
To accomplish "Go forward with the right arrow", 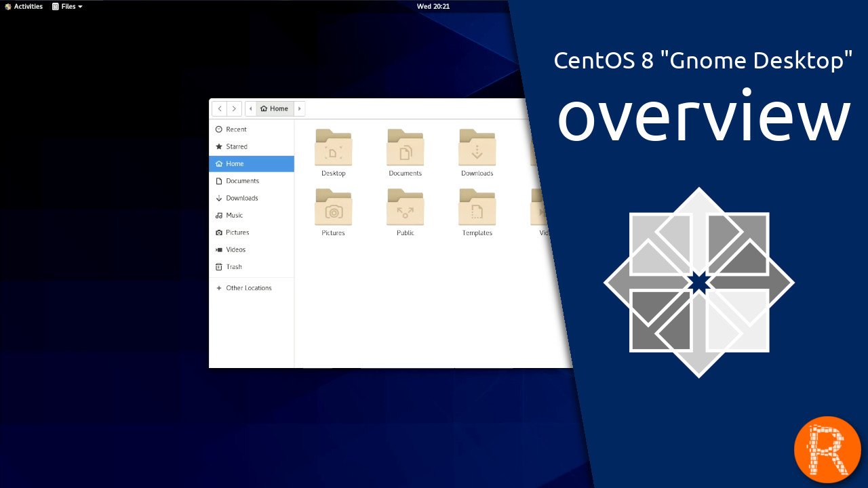I will tap(234, 108).
